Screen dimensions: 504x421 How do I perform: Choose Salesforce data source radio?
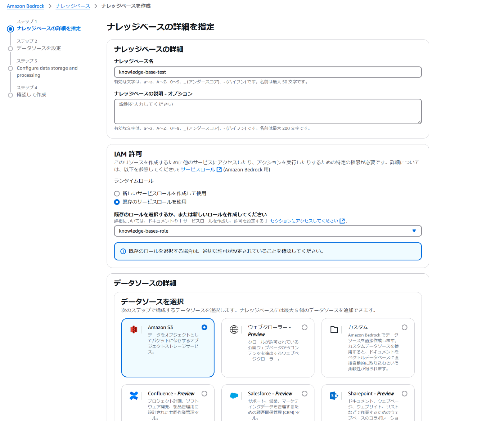(x=305, y=394)
